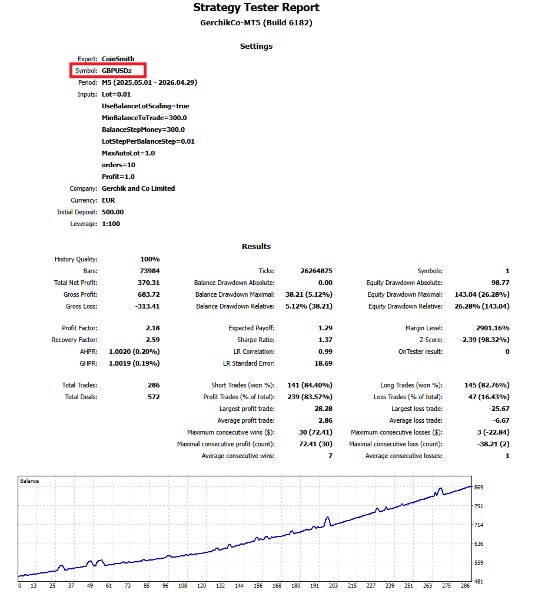
Task: Click the Total Deals value 572
Action: click(x=154, y=397)
